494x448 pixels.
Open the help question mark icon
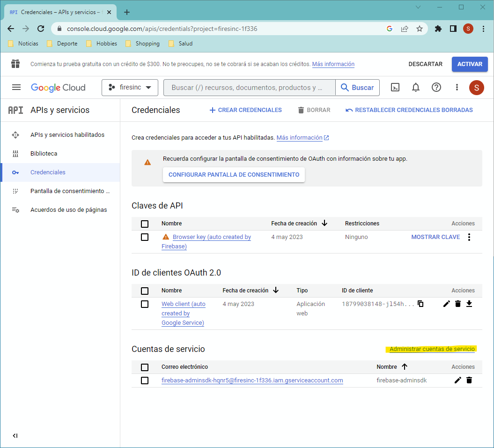click(x=436, y=87)
